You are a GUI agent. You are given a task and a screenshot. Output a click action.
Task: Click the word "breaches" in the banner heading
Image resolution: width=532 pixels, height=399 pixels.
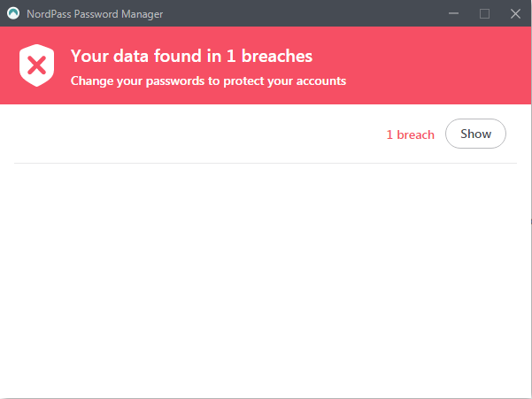[277, 57]
